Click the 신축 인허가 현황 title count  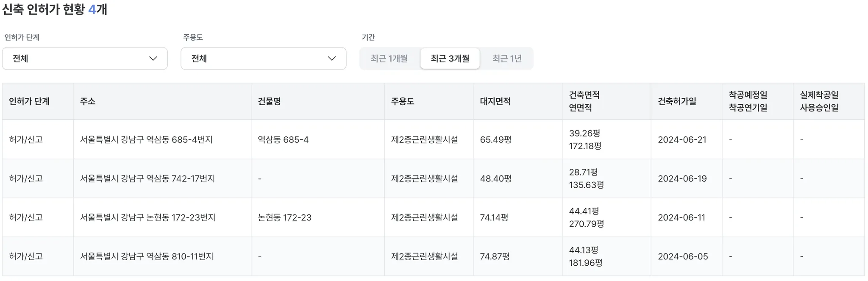(x=92, y=9)
